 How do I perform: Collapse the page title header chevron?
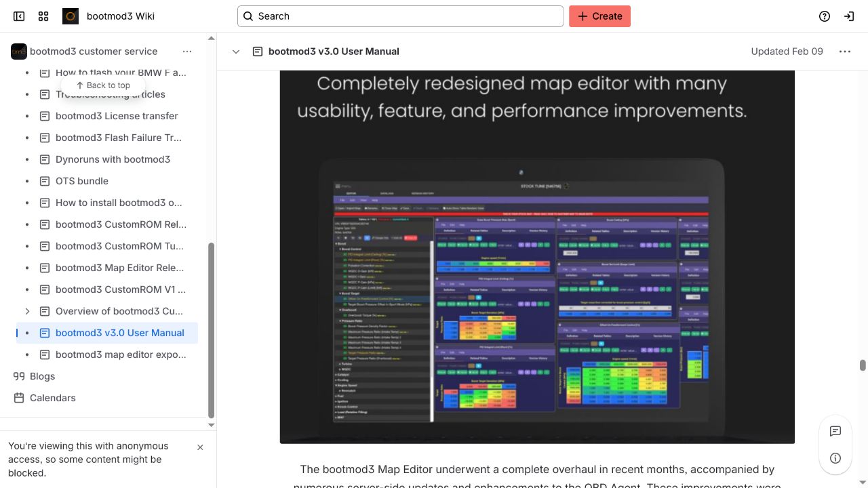(236, 52)
